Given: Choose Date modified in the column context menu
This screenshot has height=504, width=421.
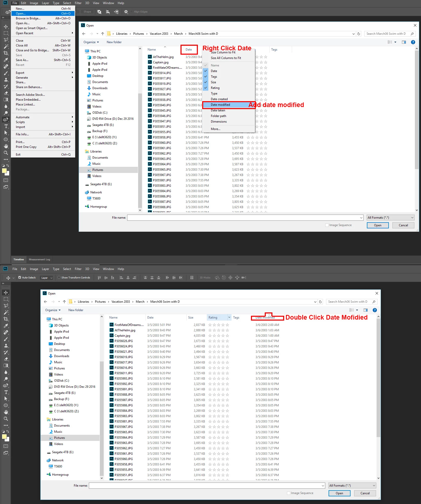Looking at the screenshot, I should pos(229,105).
